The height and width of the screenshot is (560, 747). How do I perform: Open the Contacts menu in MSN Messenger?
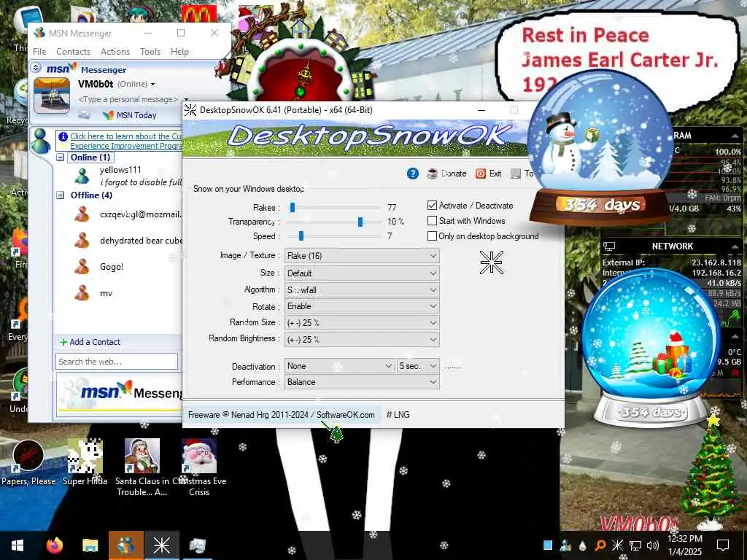[x=73, y=52]
